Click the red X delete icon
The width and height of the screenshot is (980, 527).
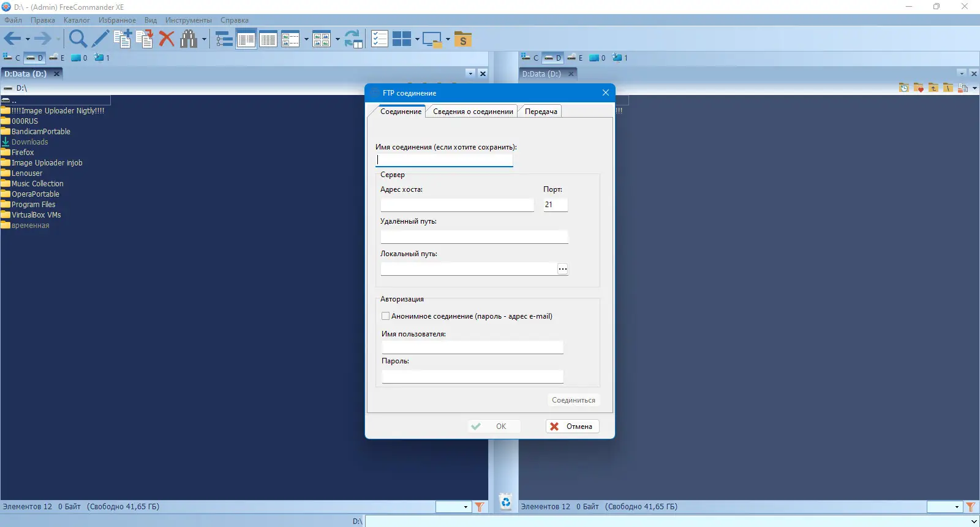(167, 39)
